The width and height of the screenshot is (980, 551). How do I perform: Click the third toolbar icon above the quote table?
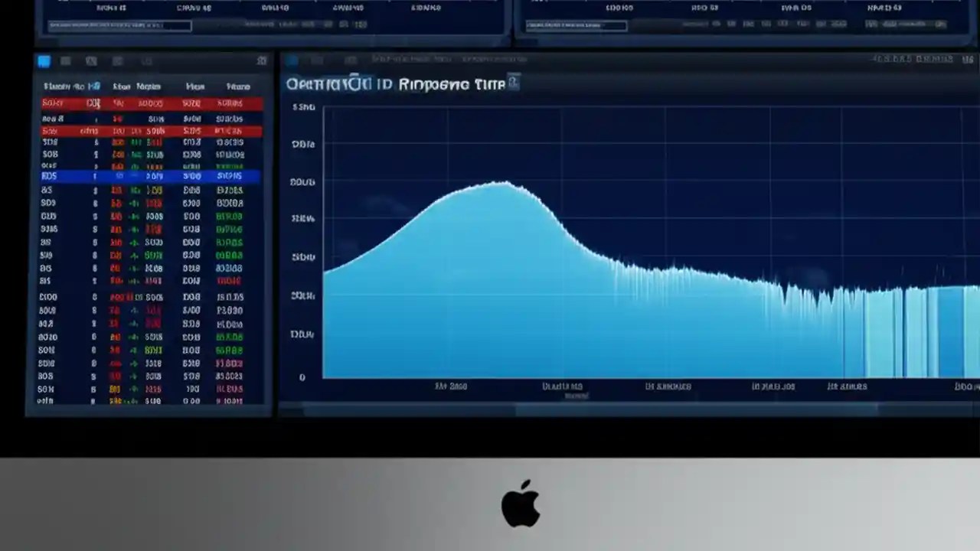pos(92,61)
